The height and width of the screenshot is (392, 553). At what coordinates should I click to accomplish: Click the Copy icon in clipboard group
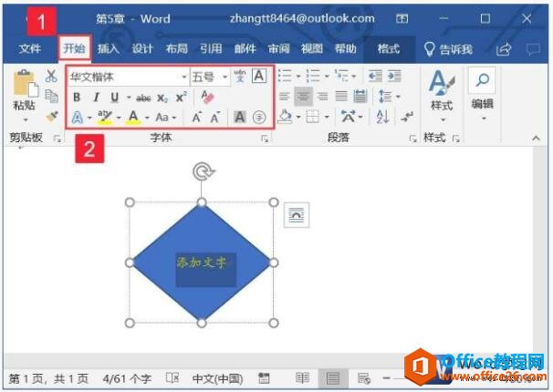pyautogui.click(x=51, y=96)
